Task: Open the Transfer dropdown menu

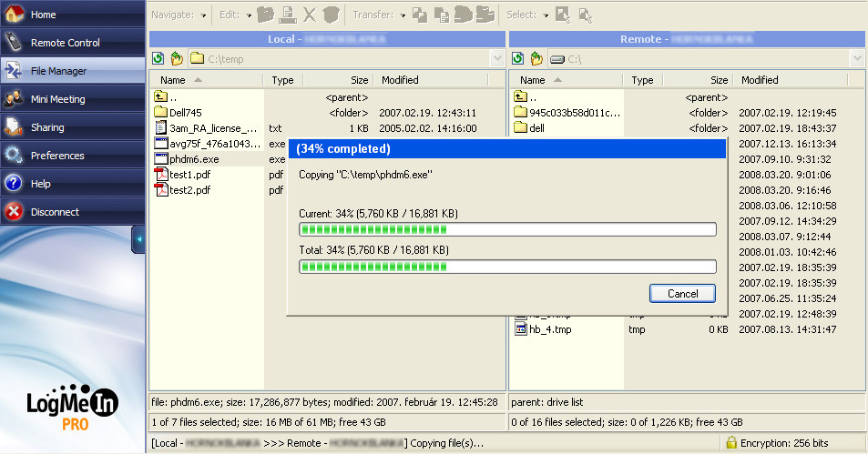Action: [379, 15]
